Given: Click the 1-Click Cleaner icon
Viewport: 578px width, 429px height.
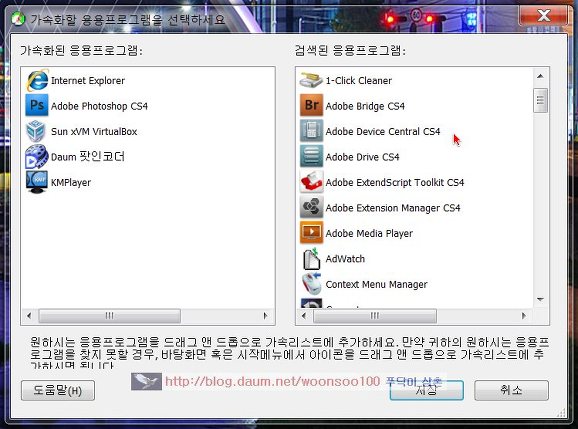Looking at the screenshot, I should [x=311, y=80].
